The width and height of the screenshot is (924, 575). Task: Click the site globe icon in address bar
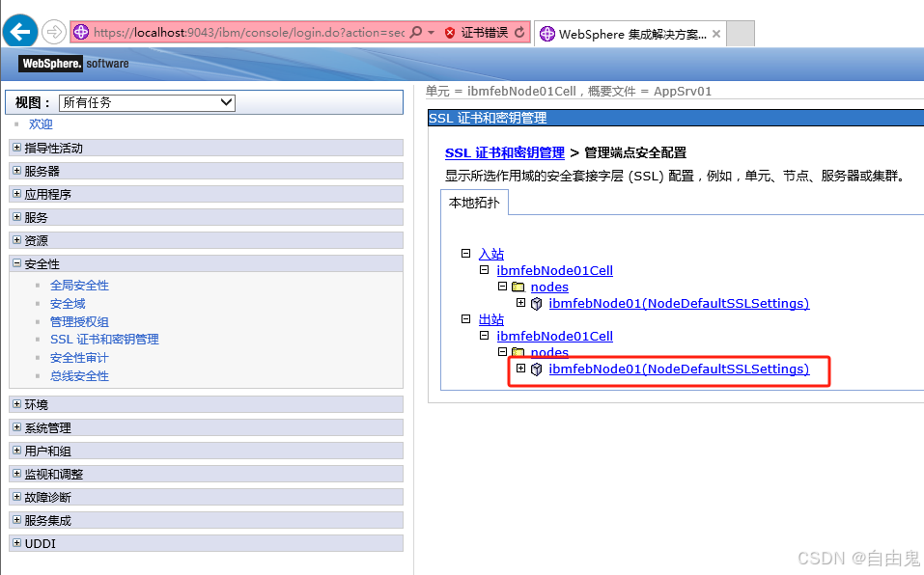coord(81,32)
